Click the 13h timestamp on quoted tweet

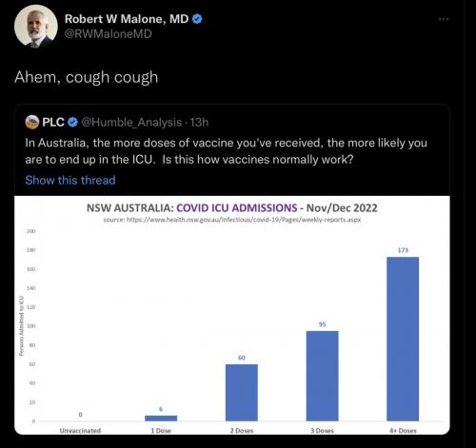pyautogui.click(x=199, y=123)
